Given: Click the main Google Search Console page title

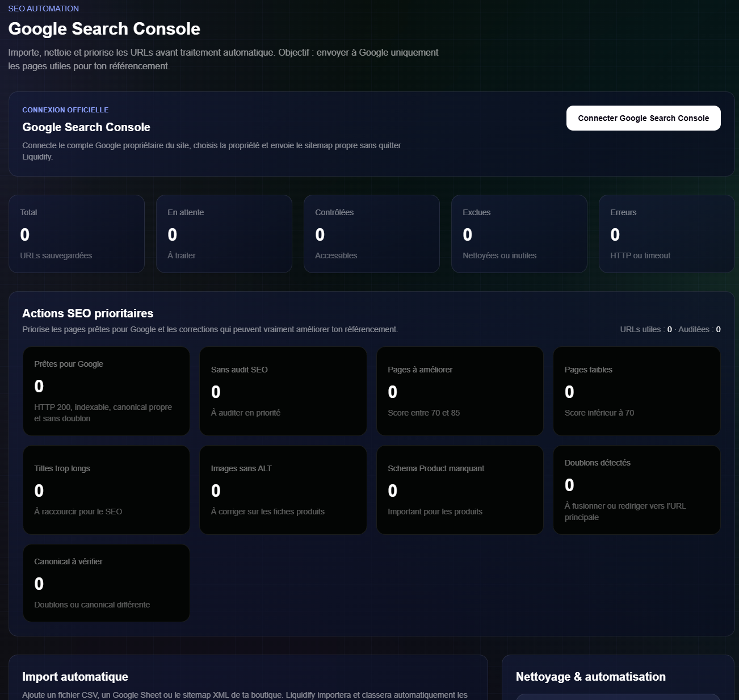Looking at the screenshot, I should click(x=104, y=29).
